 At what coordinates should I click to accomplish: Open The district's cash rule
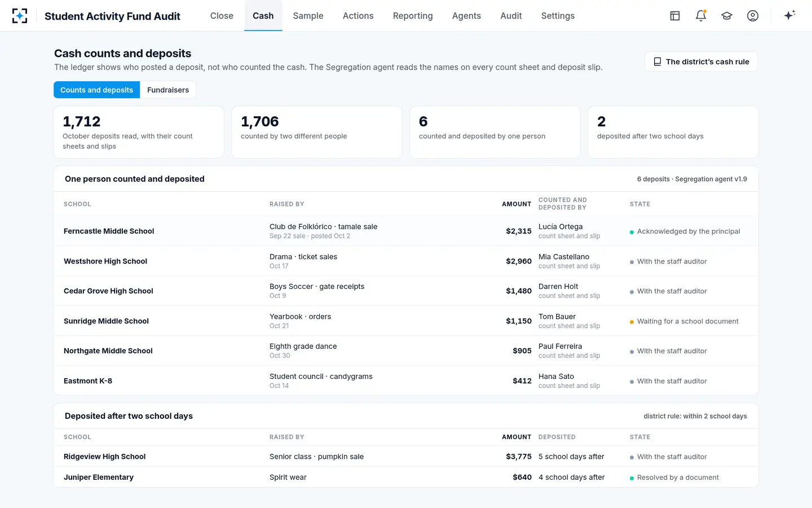701,62
